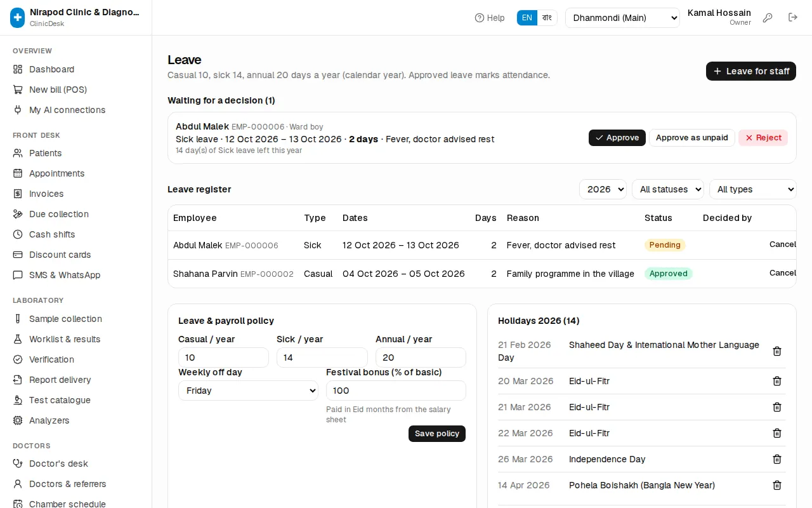Open Worklist & results in sidebar

tap(76, 339)
